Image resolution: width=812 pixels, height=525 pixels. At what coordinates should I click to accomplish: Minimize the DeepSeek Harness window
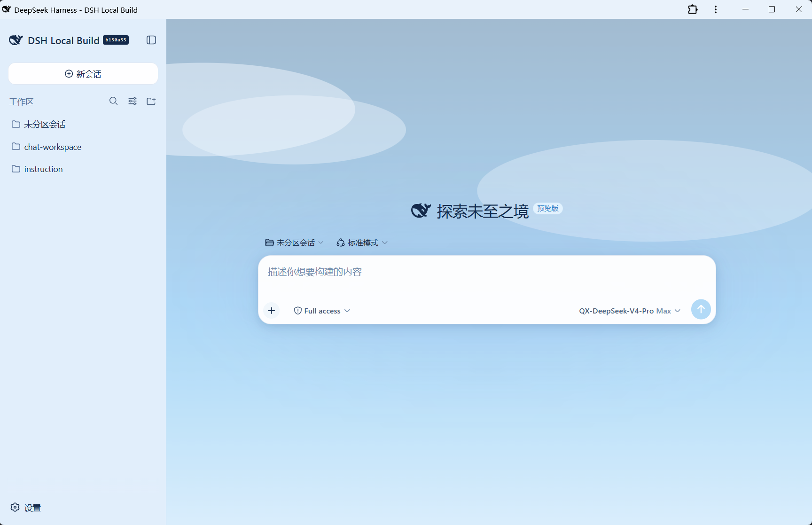click(745, 9)
